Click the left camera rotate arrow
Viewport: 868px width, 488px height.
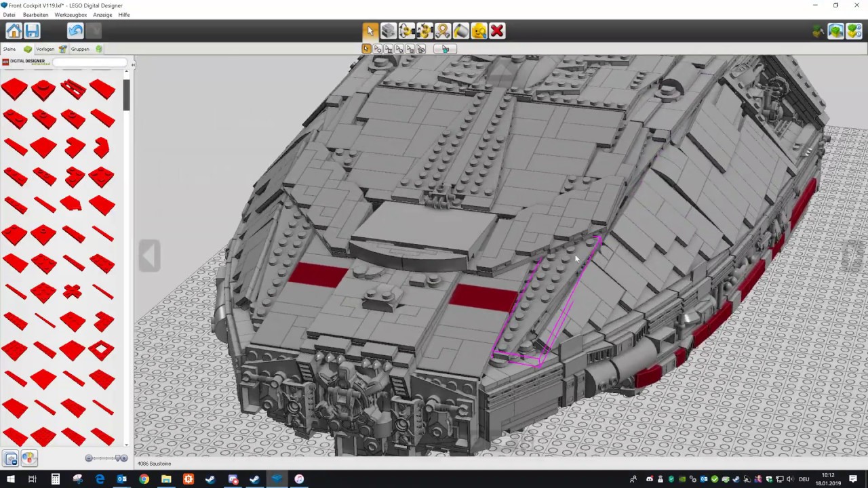(149, 256)
